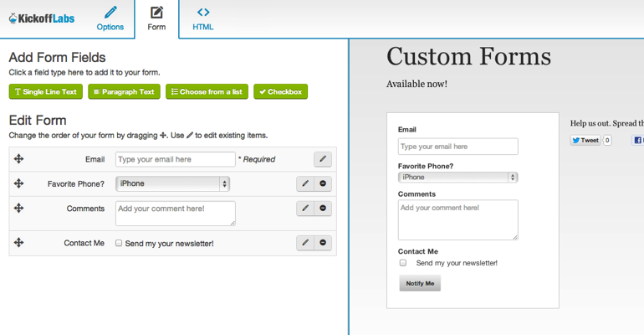Edit the Favorite Phone field with pencil icon
Screen dimensions: 644x335
pyautogui.click(x=305, y=183)
